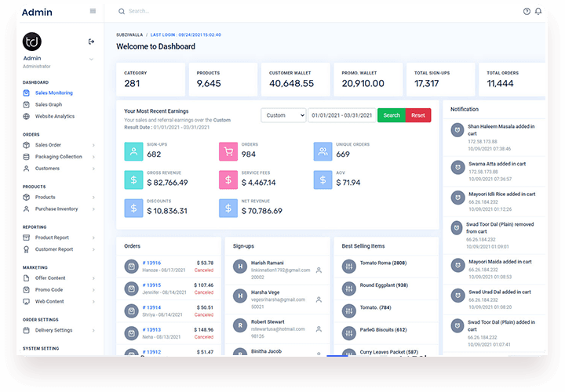This screenshot has height=392, width=565.
Task: Open the Products menu item
Action: point(45,198)
